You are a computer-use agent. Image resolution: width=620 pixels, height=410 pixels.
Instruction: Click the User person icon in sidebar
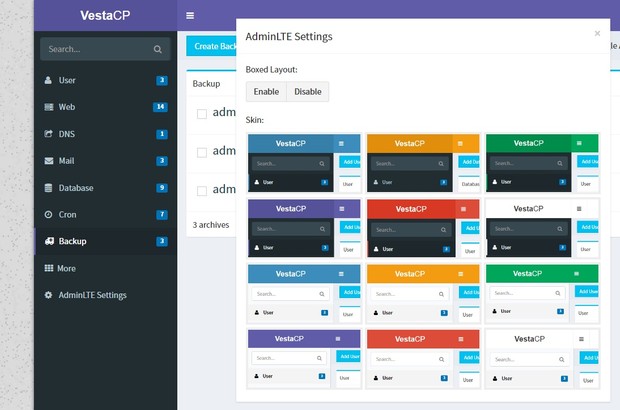pos(48,80)
